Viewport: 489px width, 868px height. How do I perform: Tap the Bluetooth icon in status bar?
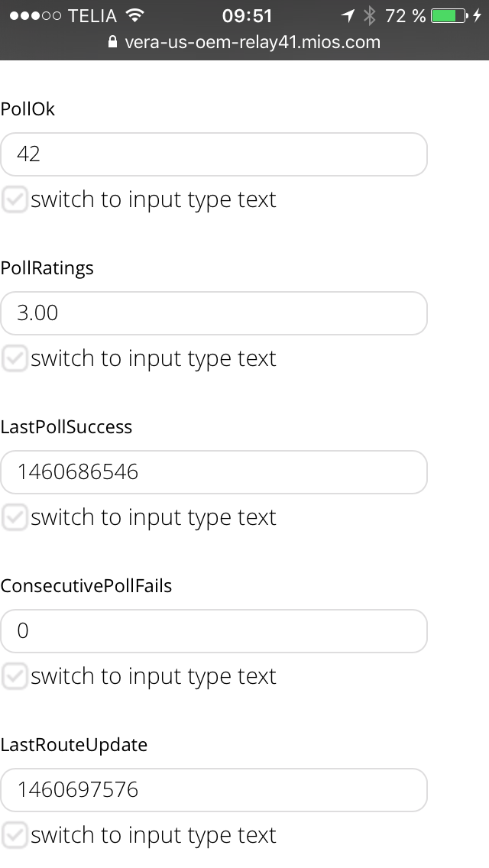point(370,15)
